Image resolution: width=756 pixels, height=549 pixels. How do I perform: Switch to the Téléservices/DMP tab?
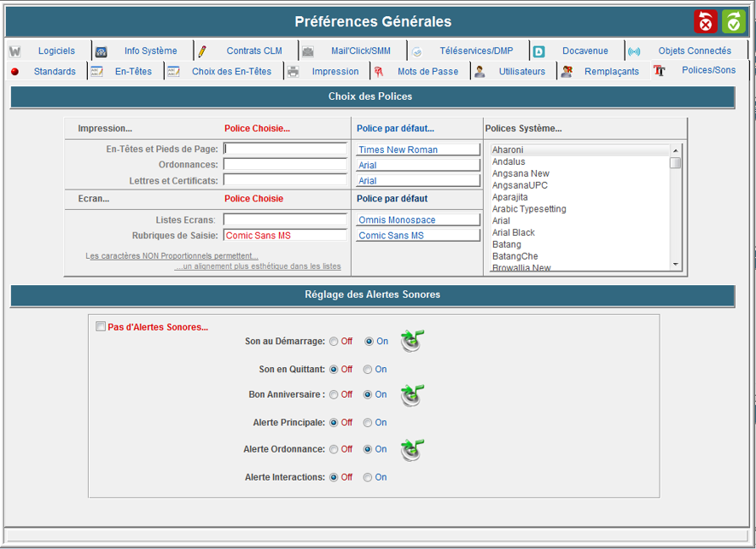coord(475,51)
